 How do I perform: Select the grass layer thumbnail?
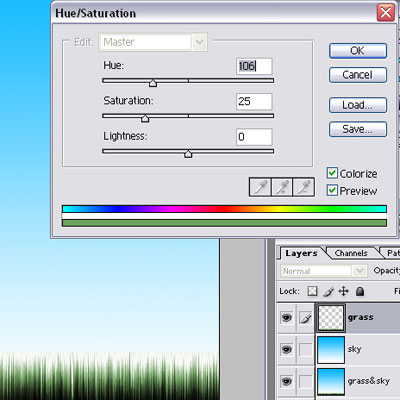[x=331, y=318]
